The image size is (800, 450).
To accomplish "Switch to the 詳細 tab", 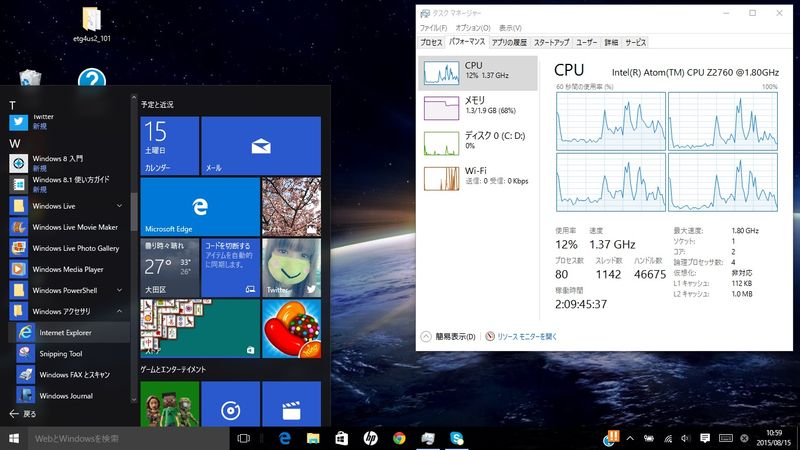I will pyautogui.click(x=611, y=42).
